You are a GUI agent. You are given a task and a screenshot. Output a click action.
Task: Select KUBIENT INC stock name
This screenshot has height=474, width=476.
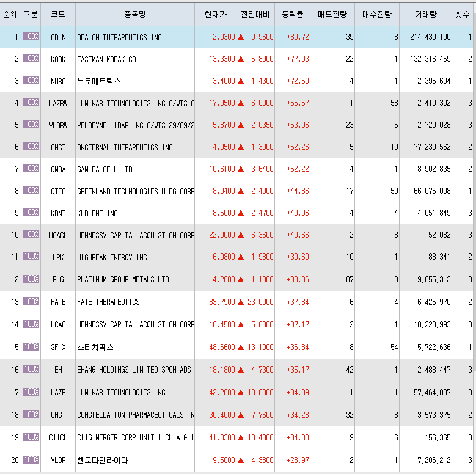tap(97, 213)
